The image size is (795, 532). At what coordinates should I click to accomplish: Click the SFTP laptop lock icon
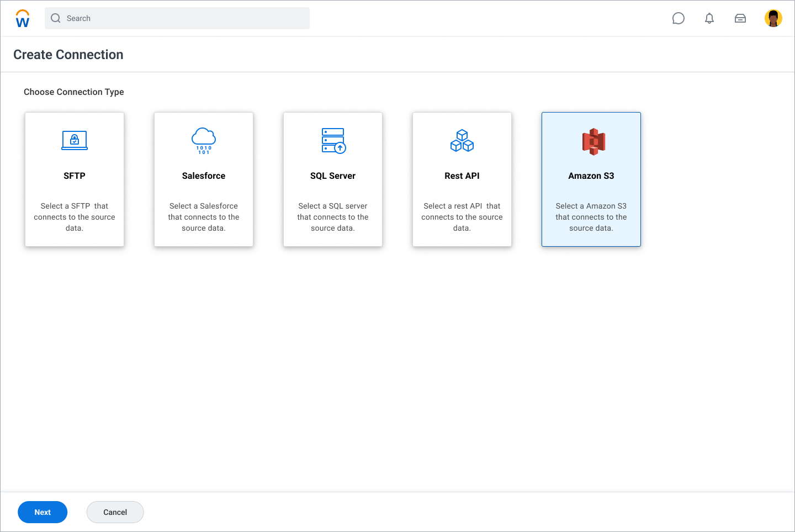point(75,141)
